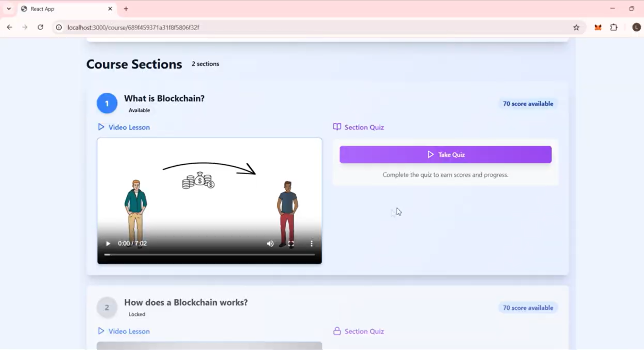Click the section 2 "Section Quiz" label
Viewport: 644px width, 350px height.
(x=364, y=331)
